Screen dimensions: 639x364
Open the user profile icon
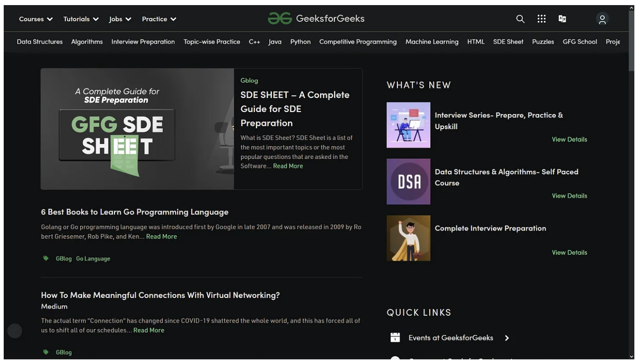pyautogui.click(x=602, y=19)
